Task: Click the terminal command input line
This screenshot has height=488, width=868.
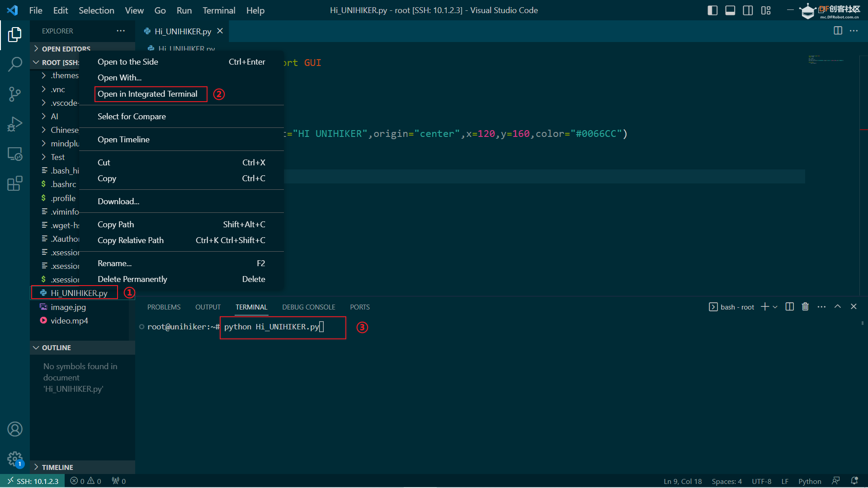Action: point(274,327)
